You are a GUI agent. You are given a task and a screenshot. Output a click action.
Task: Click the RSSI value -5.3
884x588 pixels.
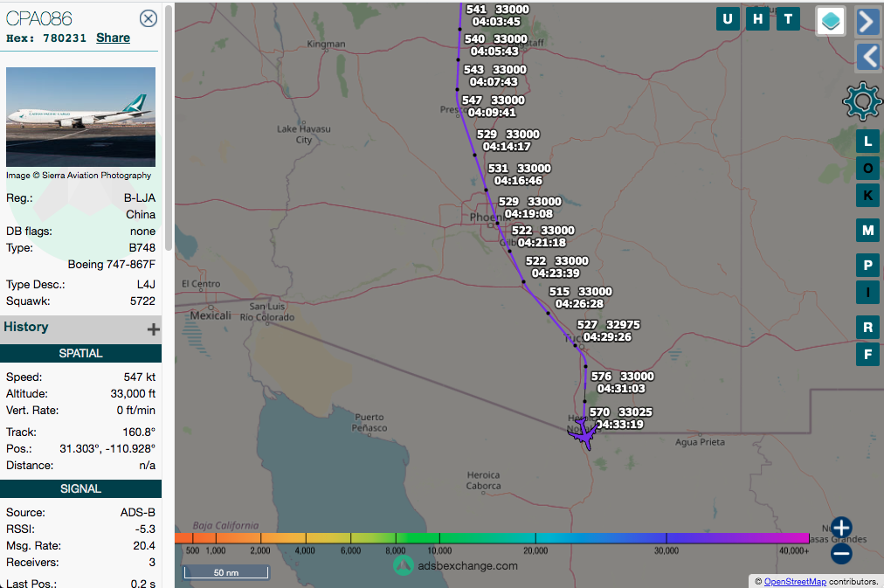coord(146,529)
